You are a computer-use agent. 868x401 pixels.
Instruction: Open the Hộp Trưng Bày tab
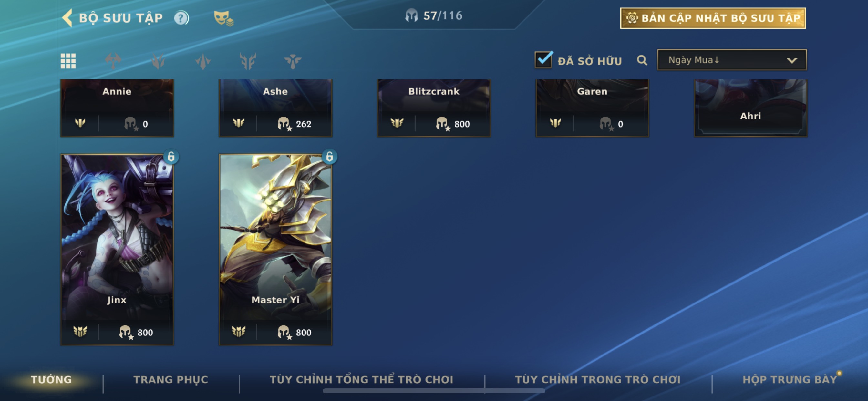(x=790, y=379)
